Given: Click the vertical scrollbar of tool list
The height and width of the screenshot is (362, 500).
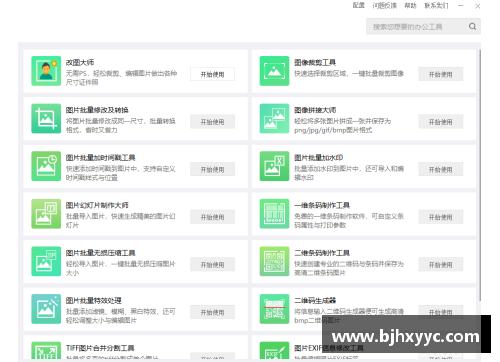Looking at the screenshot, I should click(480, 175).
